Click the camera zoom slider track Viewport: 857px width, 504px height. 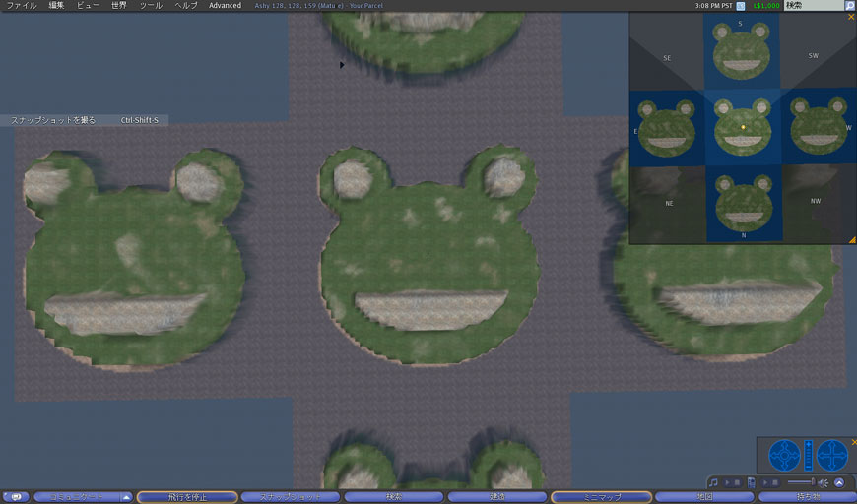pos(809,455)
